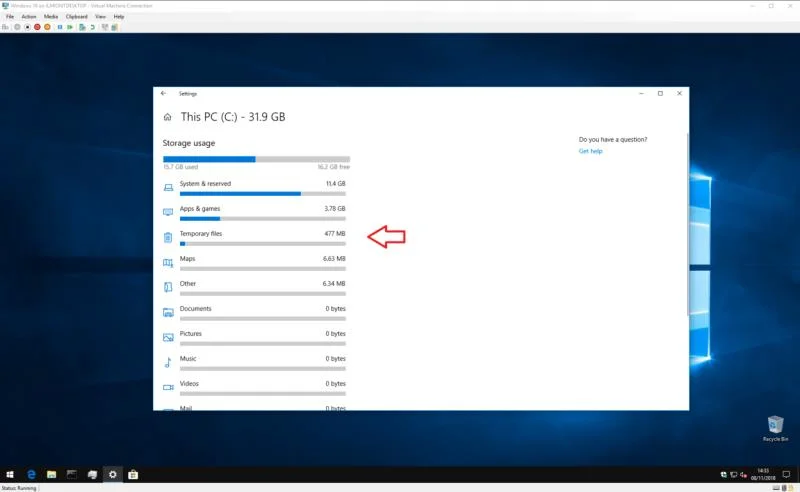Send Ctrl+Alt+Del from VM toolbar
800x492 pixels.
6,27
